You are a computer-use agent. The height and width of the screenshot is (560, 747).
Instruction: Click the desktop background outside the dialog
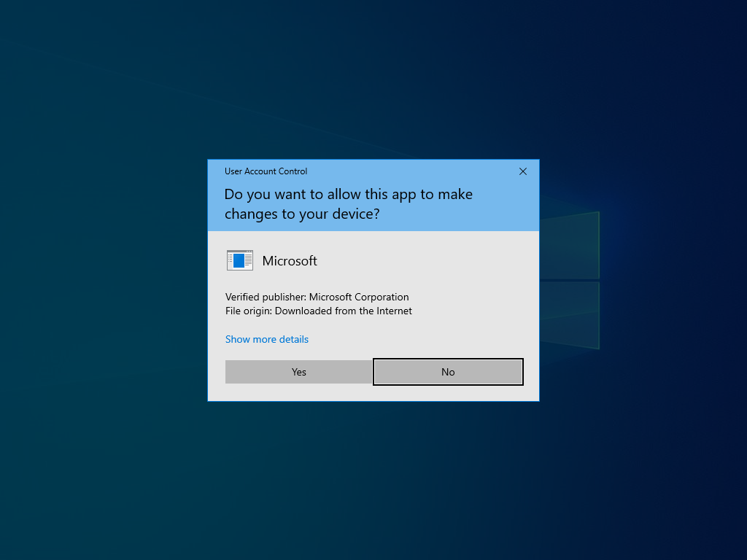tap(109, 474)
